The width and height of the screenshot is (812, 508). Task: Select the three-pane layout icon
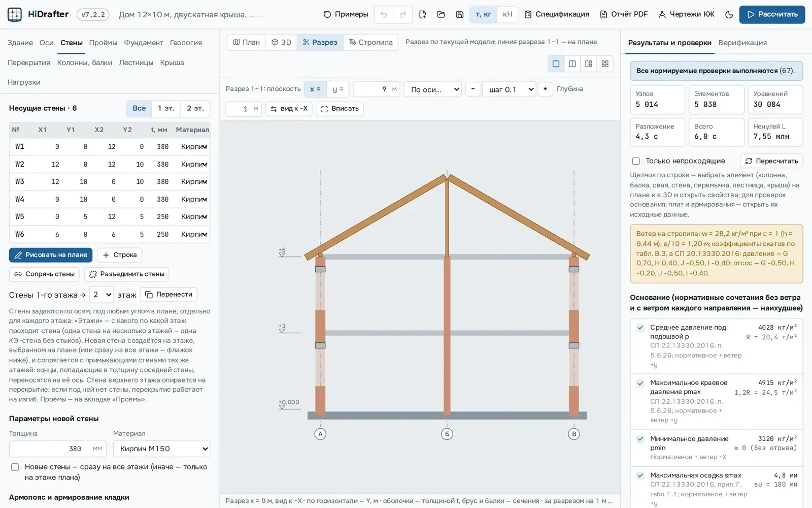coord(588,63)
